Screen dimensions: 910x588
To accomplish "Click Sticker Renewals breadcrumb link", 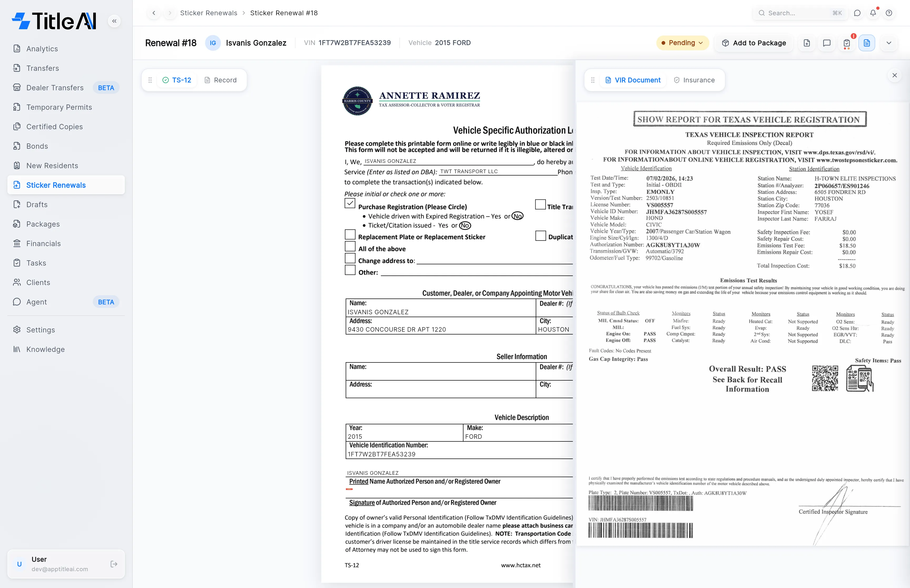I will tap(209, 13).
